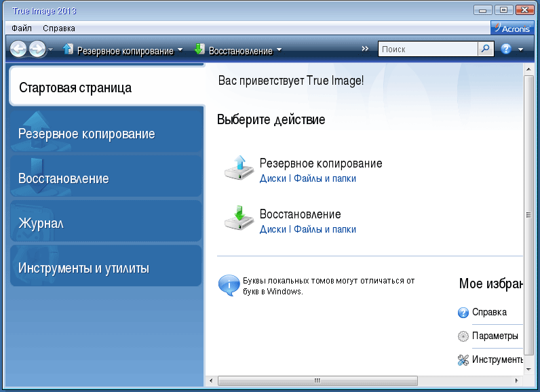Click the Восстановление toolbar icon
The image size is (540, 392).
199,50
